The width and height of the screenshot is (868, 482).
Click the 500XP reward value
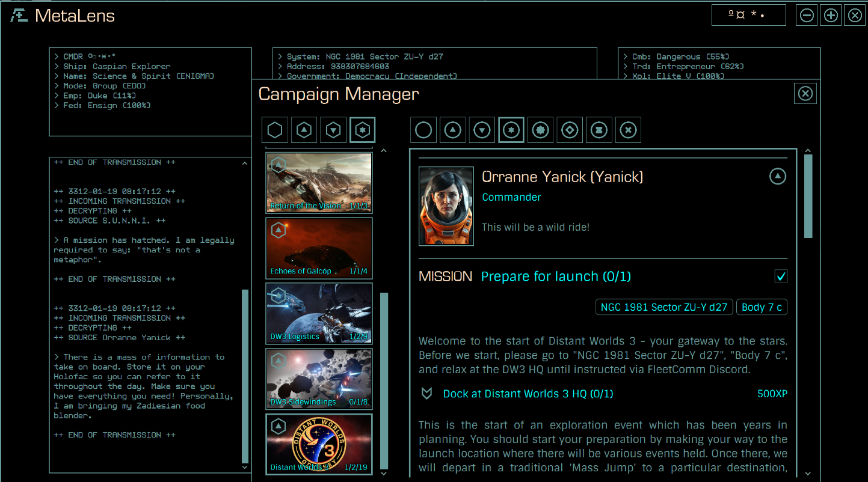tap(772, 394)
